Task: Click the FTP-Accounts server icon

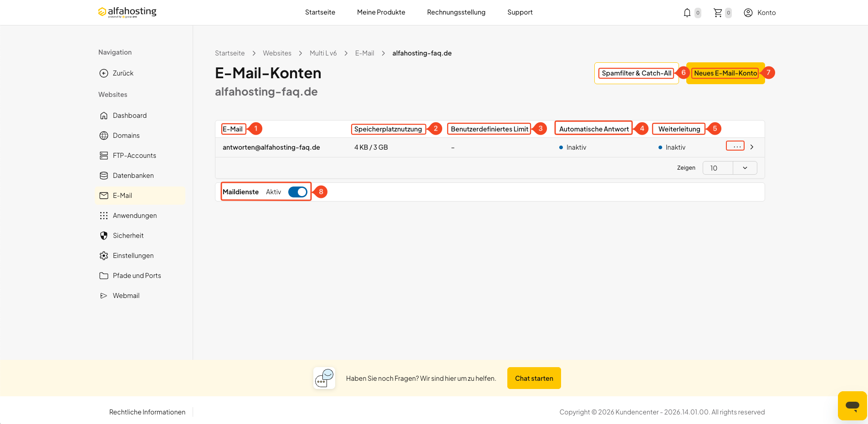Action: tap(104, 156)
